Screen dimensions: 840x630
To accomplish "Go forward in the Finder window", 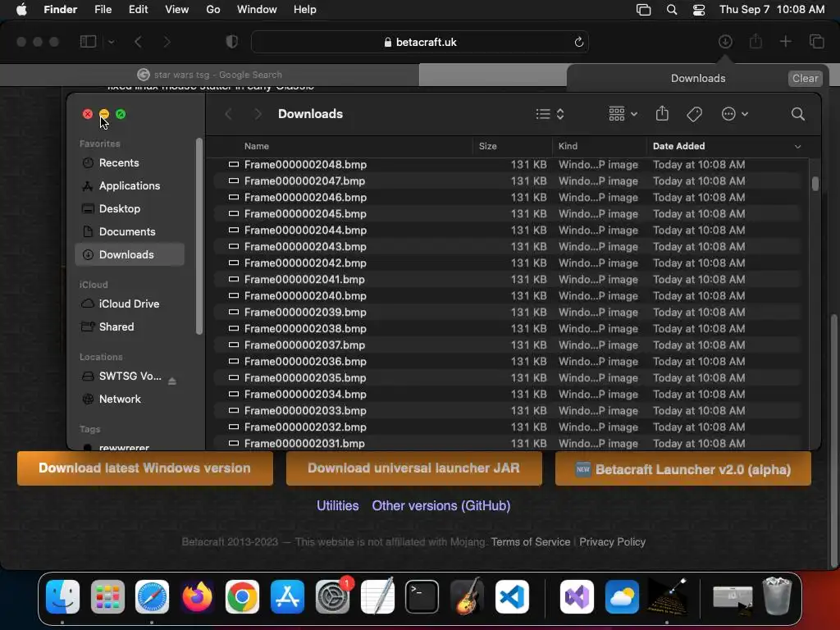I will (x=258, y=114).
